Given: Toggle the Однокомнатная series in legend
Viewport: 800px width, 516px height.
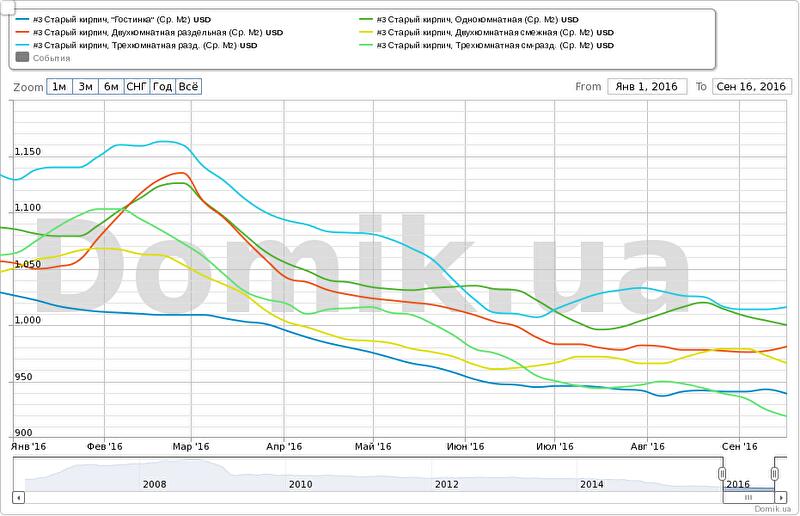Looking at the screenshot, I should (475, 19).
